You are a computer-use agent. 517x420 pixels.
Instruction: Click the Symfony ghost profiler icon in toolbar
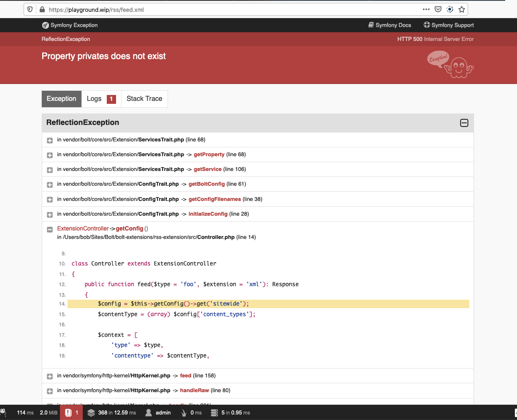click(x=3, y=412)
